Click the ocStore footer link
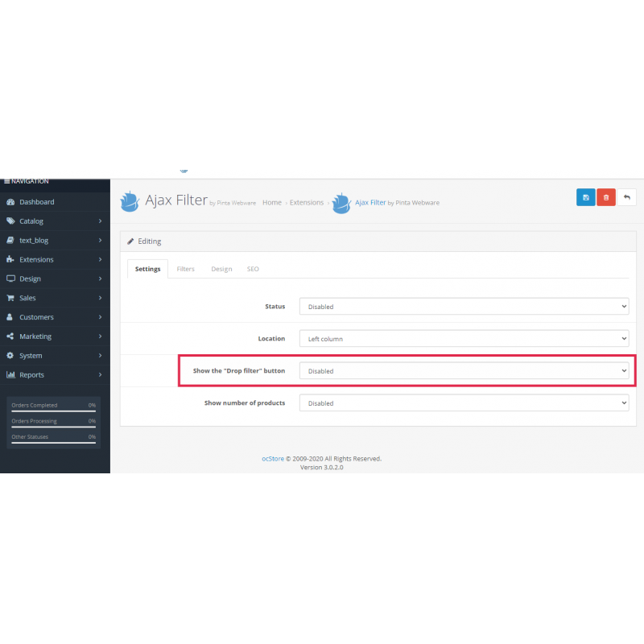644x644 pixels. point(272,459)
